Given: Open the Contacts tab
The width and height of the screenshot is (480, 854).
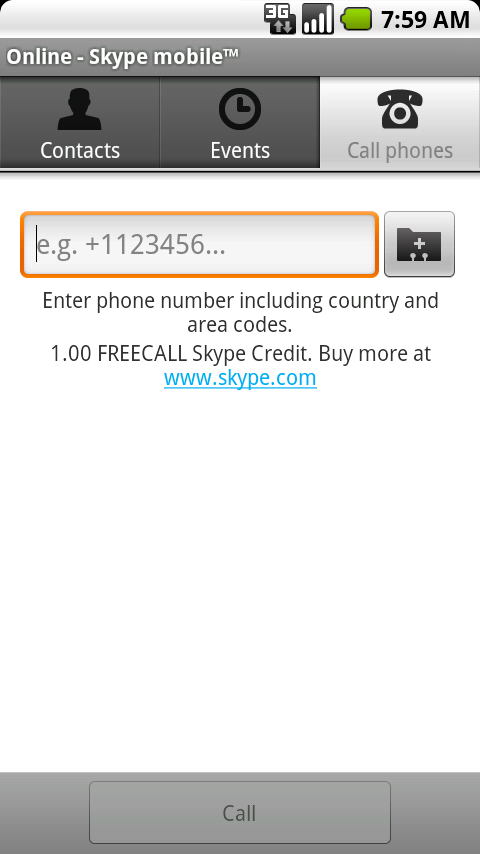Looking at the screenshot, I should 80,123.
